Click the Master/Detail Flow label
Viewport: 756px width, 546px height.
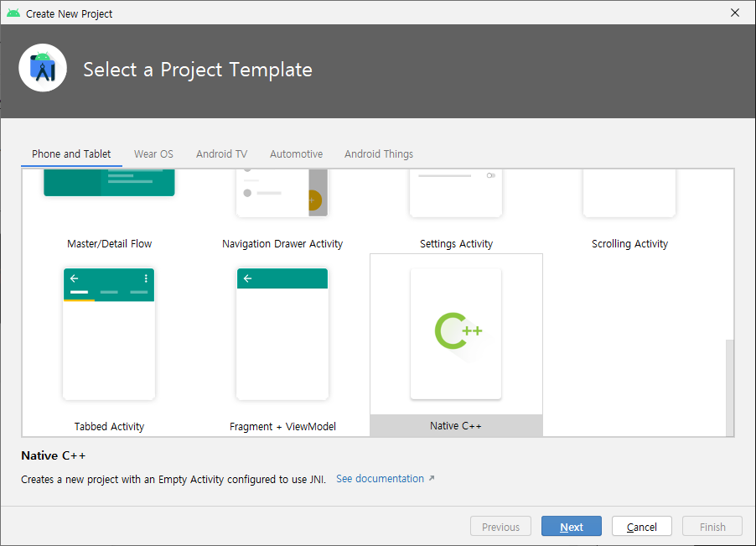pyautogui.click(x=110, y=243)
